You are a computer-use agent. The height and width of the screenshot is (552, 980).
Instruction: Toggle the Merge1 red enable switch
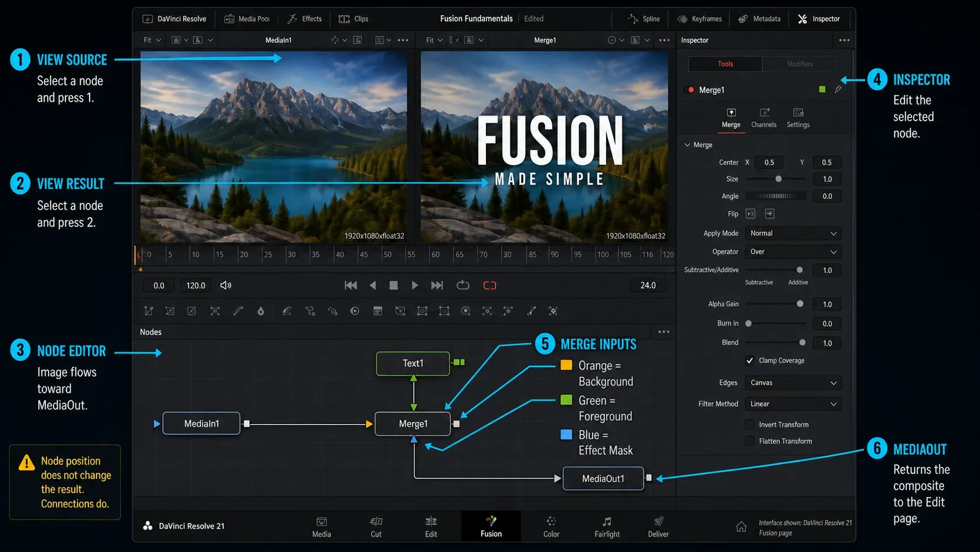point(690,90)
